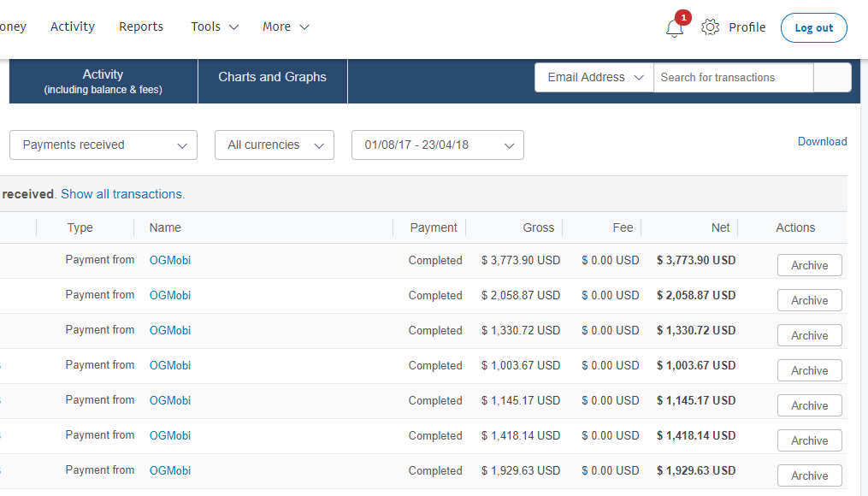This screenshot has height=496, width=868.
Task: Open the notifications bell
Action: click(x=674, y=27)
